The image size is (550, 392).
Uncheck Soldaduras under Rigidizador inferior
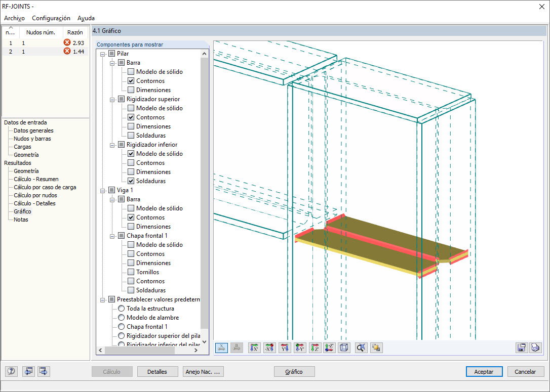pyautogui.click(x=131, y=181)
